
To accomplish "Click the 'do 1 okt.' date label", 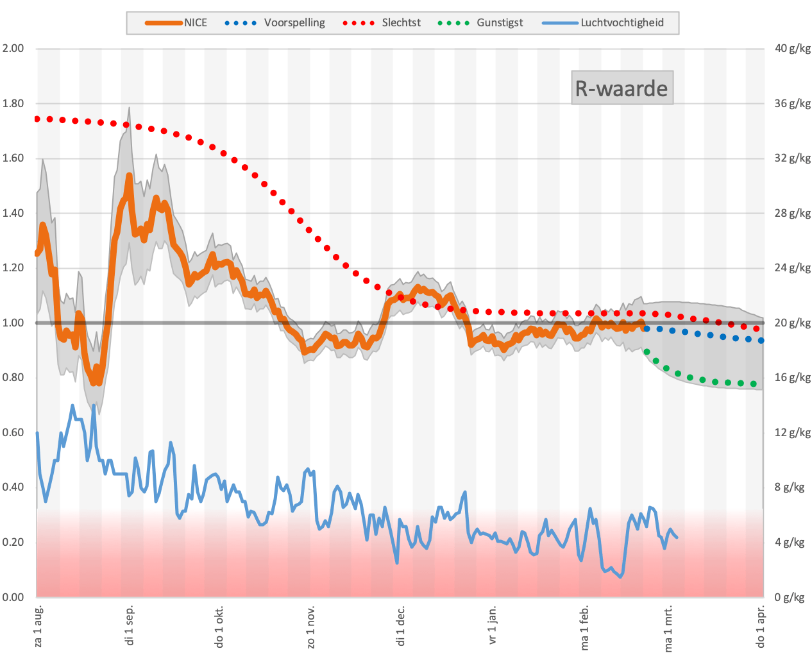I will pos(220,625).
